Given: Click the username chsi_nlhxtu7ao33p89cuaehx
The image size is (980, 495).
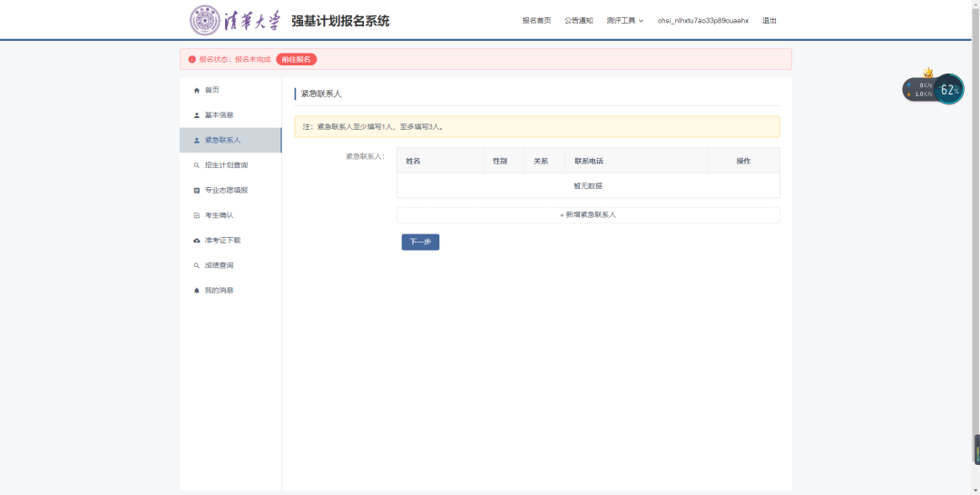Looking at the screenshot, I should pos(703,21).
